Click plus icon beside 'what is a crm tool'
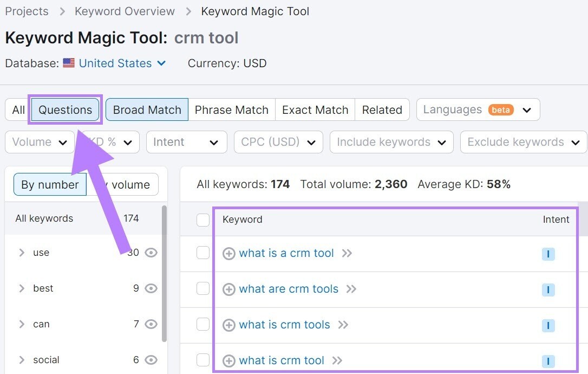This screenshot has width=588, height=374. [229, 254]
